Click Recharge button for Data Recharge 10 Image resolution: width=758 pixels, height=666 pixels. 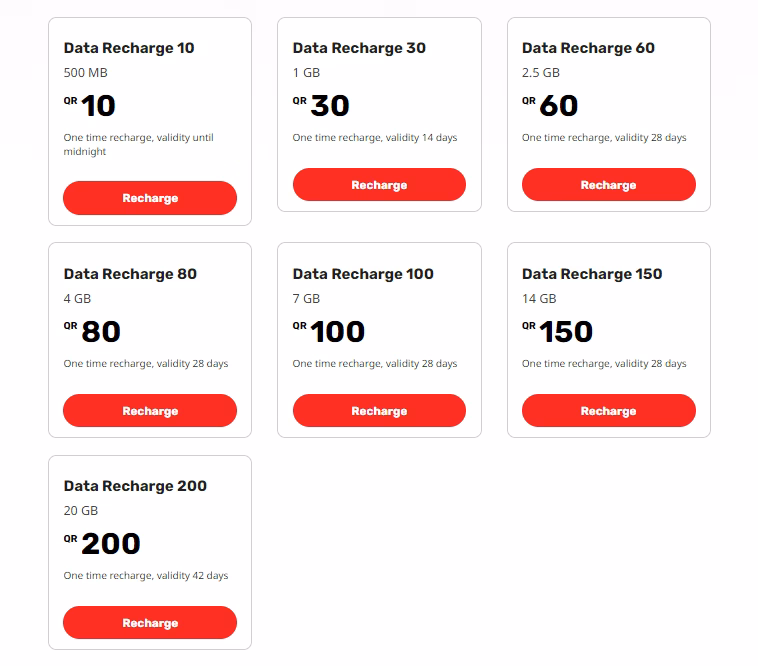[x=150, y=198]
